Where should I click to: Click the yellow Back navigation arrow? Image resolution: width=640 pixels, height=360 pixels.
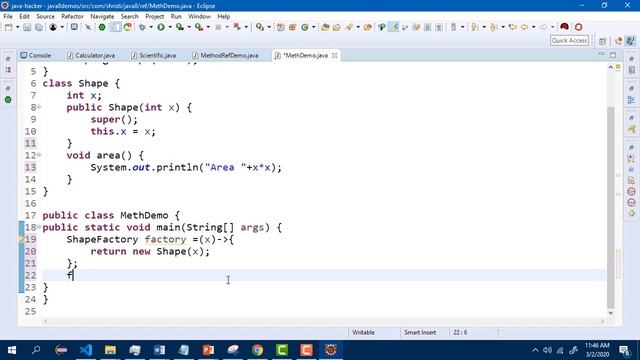pyautogui.click(x=524, y=27)
